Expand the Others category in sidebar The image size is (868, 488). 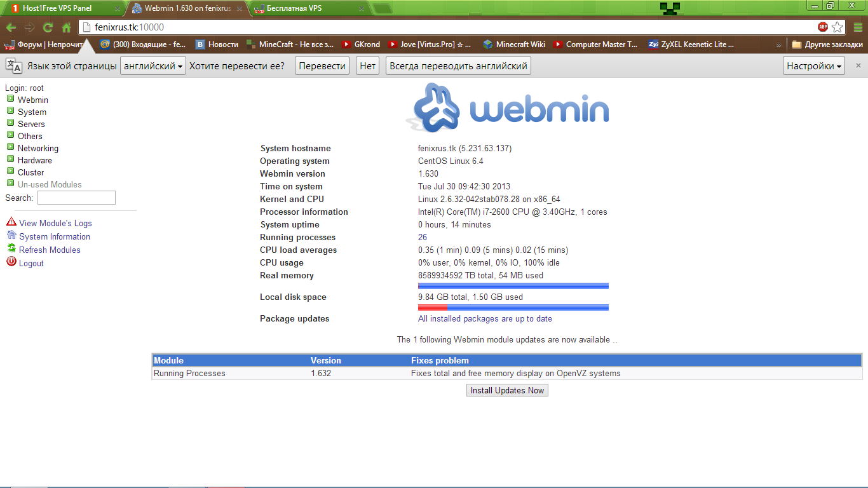pos(11,135)
